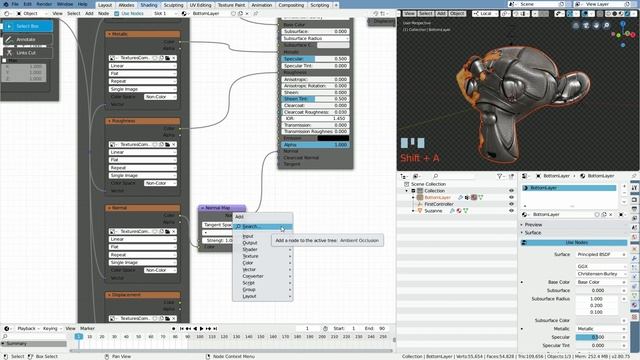640x360 pixels.
Task: Hide BottomLayer with its eye icon
Action: click(x=511, y=198)
